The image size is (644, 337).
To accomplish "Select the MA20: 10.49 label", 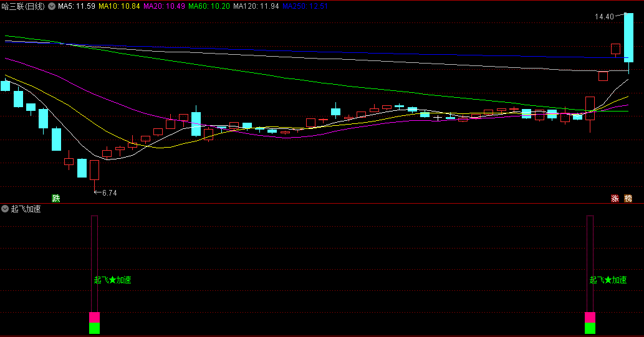I will click(165, 6).
